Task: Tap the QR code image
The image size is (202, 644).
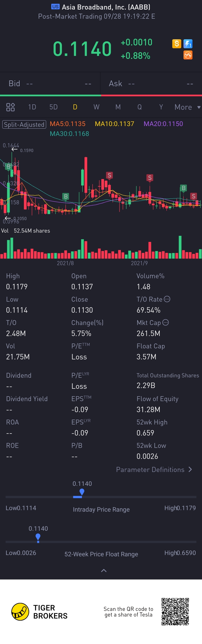Action: point(175,611)
